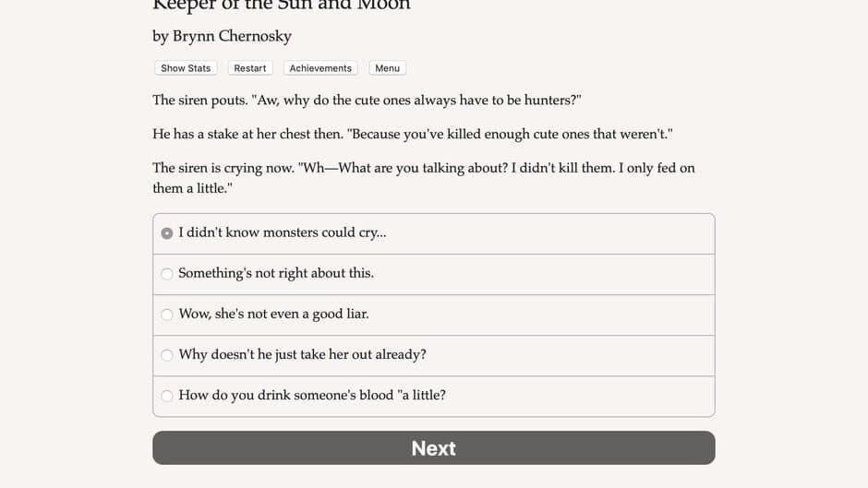Select radio button for "I didn't know monsters could cry..."
The height and width of the screenshot is (488, 868).
point(167,233)
